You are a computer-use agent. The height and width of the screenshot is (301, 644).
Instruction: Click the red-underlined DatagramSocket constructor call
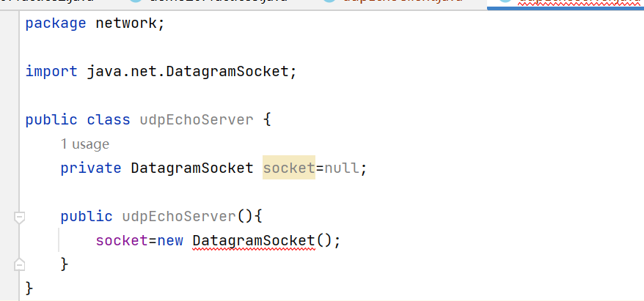pos(253,241)
